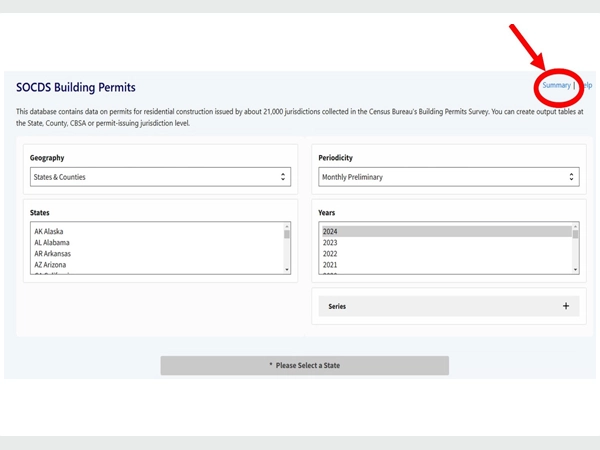600x450 pixels.
Task: Click States list scroll up arrow
Action: [x=287, y=226]
